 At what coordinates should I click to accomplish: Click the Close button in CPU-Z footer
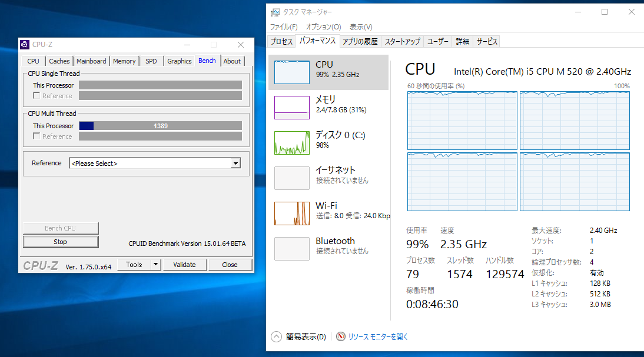pyautogui.click(x=230, y=265)
